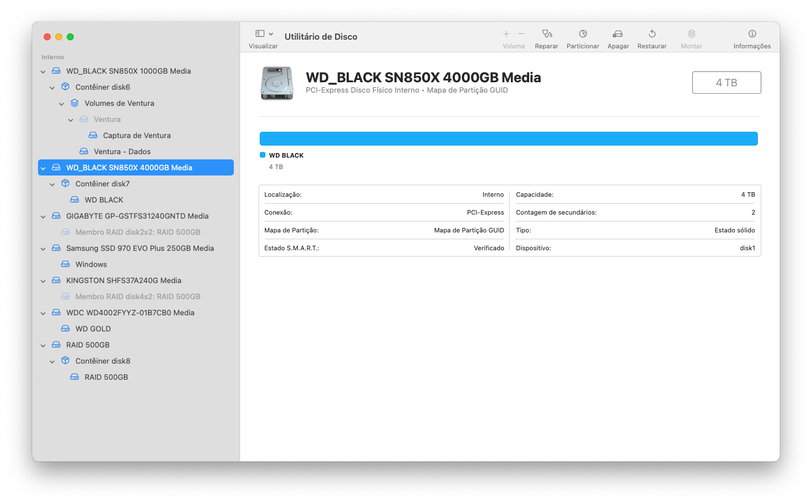This screenshot has height=504, width=812.
Task: Collapse the Contêiner disk6 chevron
Action: pos(52,87)
